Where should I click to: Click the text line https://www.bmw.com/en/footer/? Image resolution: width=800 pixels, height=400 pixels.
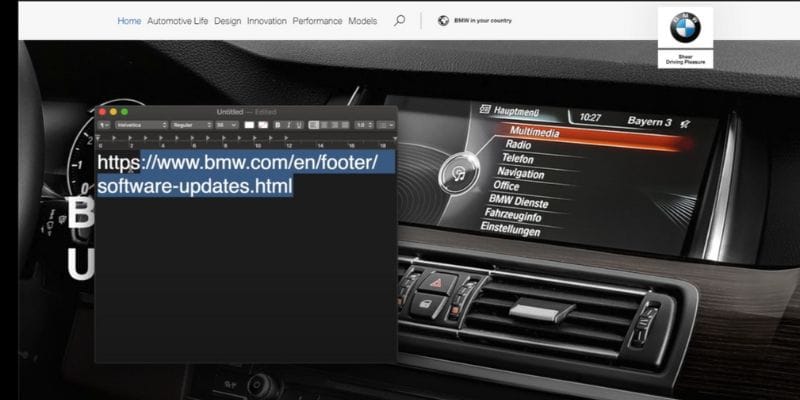pos(238,162)
